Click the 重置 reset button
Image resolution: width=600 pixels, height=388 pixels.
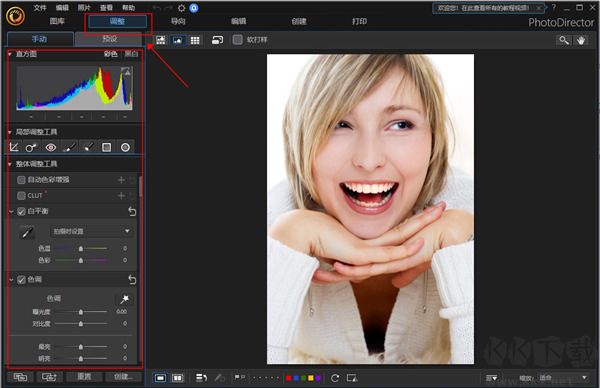84,377
